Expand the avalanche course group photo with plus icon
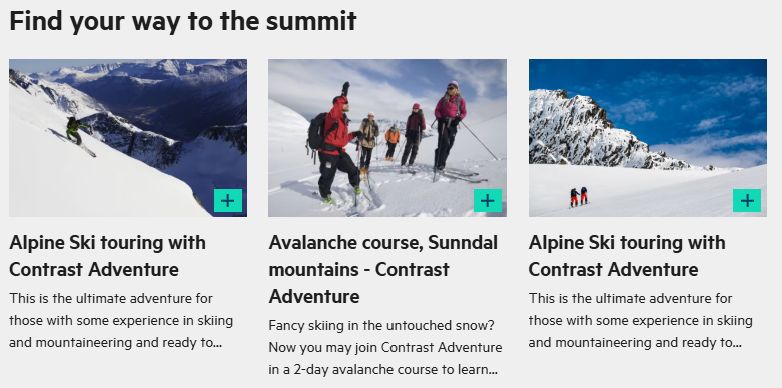Viewport: 782px width, 388px height. 488,200
